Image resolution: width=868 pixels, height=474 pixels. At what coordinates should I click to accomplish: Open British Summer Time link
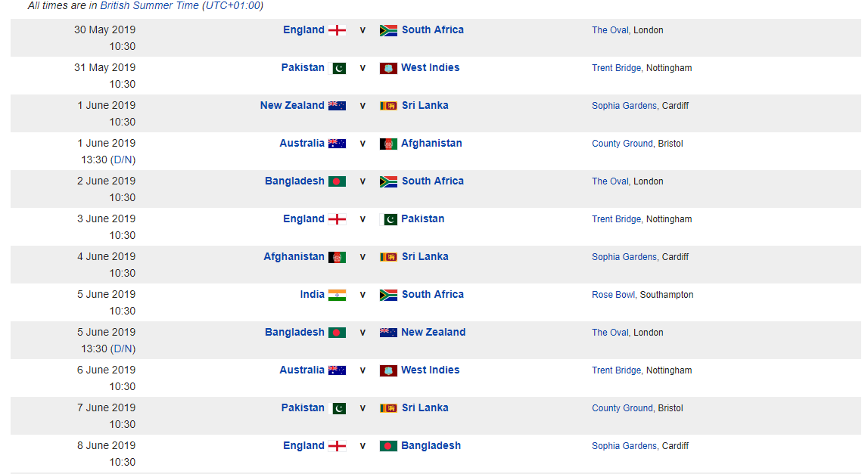tap(150, 5)
